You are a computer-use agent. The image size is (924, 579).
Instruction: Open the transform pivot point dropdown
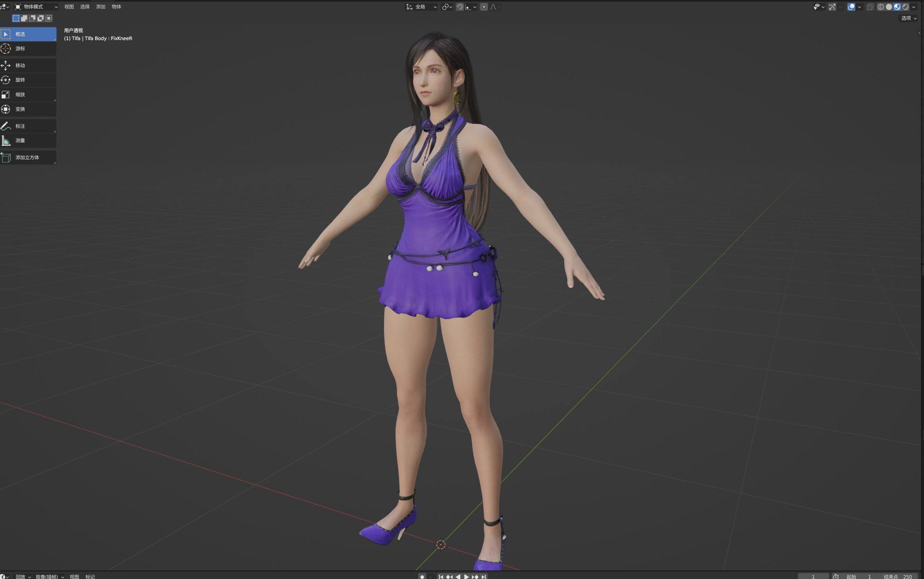tap(447, 7)
